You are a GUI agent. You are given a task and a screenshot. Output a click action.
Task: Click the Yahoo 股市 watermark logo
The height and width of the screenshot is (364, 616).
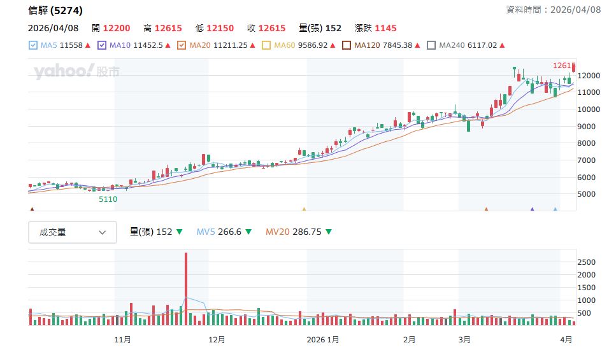pyautogui.click(x=76, y=72)
